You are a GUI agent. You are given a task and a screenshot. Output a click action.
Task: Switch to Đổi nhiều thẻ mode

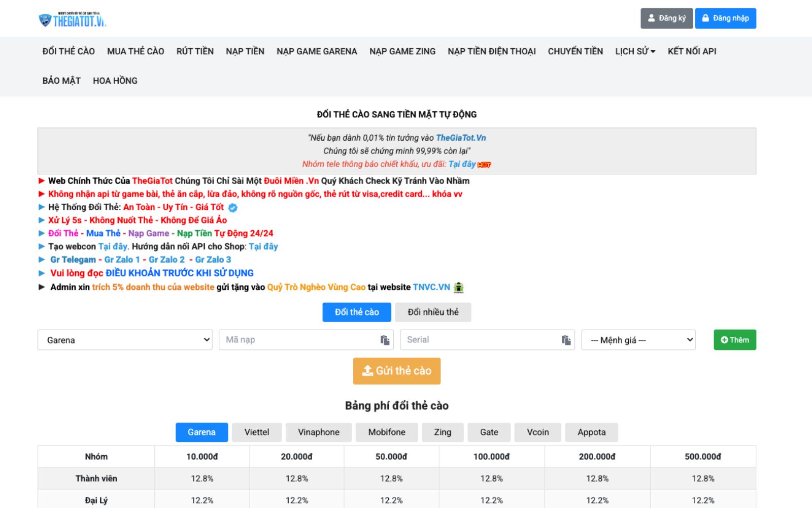[434, 312]
